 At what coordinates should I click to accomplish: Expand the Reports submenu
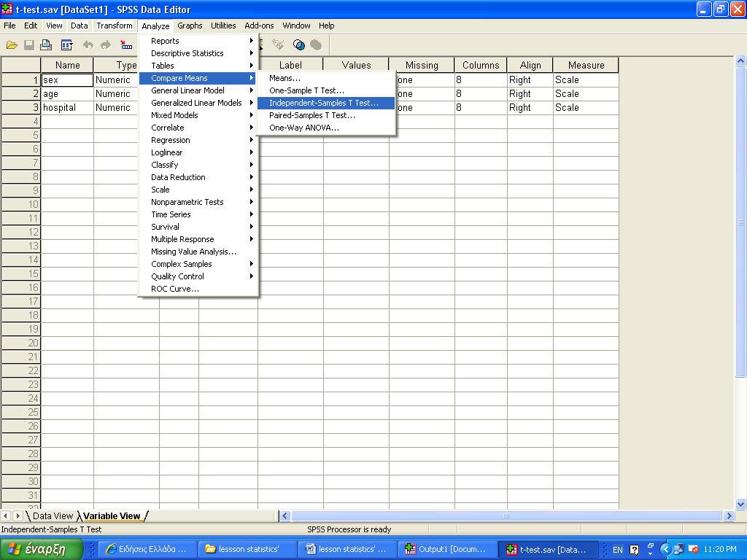point(198,41)
